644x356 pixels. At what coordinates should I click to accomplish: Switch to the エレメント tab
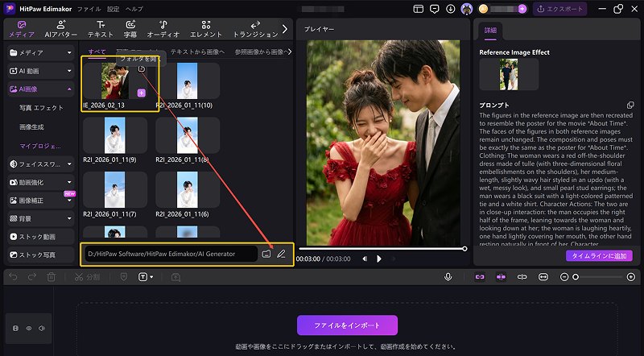(x=206, y=29)
